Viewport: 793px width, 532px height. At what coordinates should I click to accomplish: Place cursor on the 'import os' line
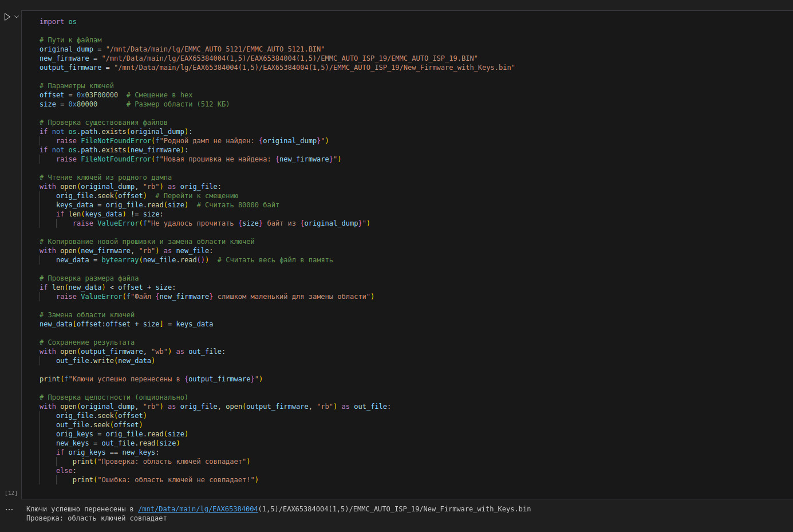[x=58, y=22]
